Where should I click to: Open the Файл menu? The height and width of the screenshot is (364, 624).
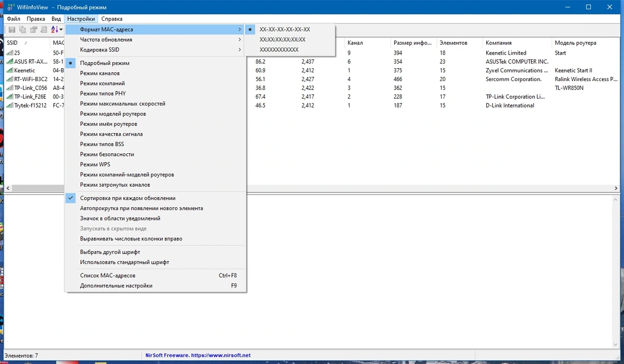coord(14,19)
